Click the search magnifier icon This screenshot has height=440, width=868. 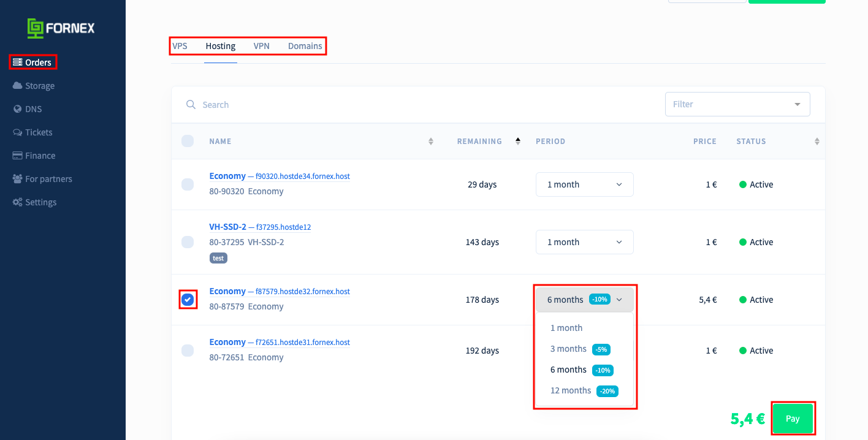191,105
